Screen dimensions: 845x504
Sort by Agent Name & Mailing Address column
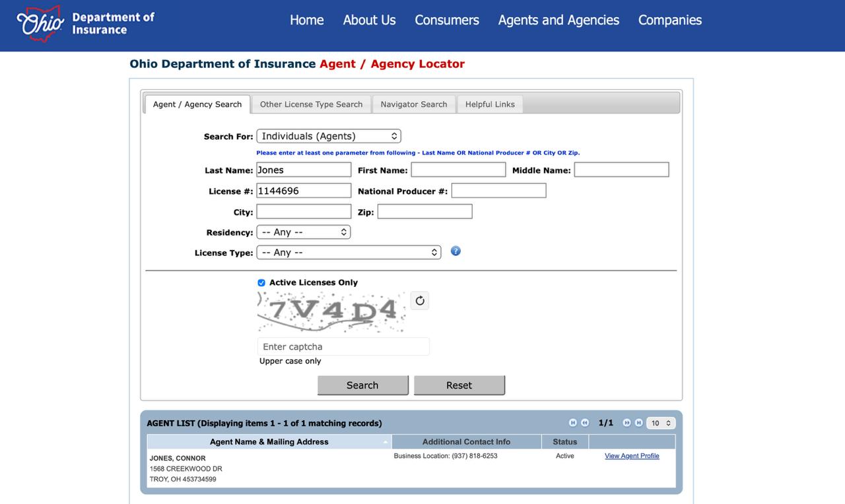(x=269, y=442)
